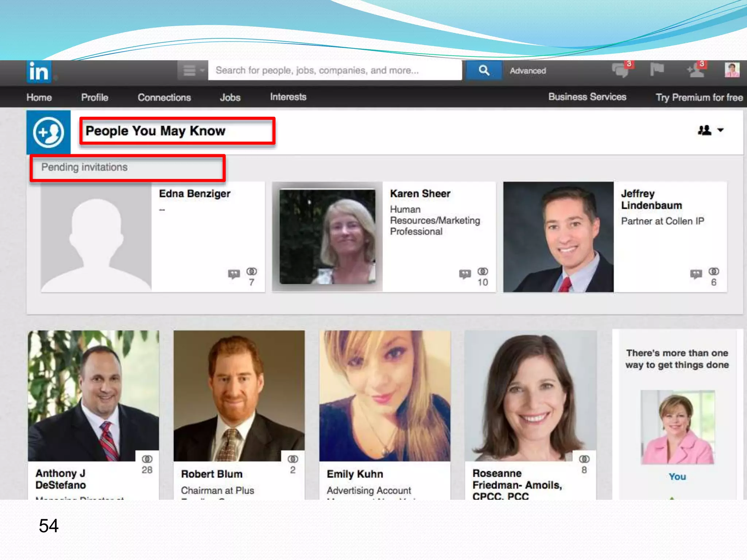Image resolution: width=747 pixels, height=560 pixels.
Task: Open the Interests menu
Action: point(288,97)
